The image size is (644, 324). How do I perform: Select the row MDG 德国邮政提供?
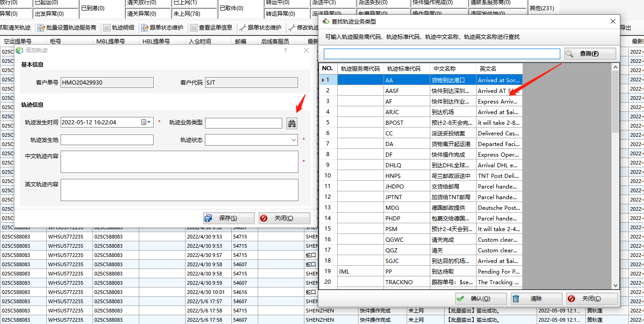click(x=421, y=208)
